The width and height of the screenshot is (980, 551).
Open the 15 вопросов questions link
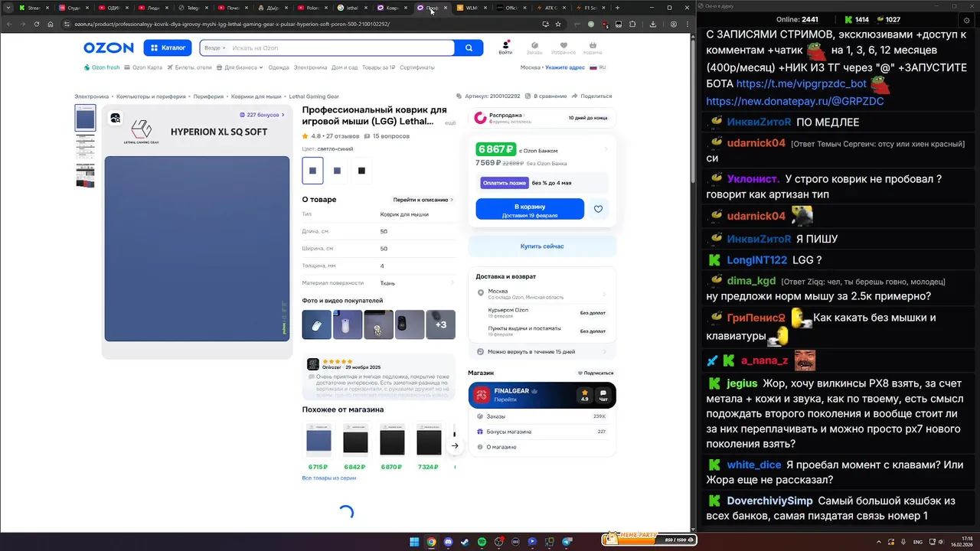[x=387, y=136]
